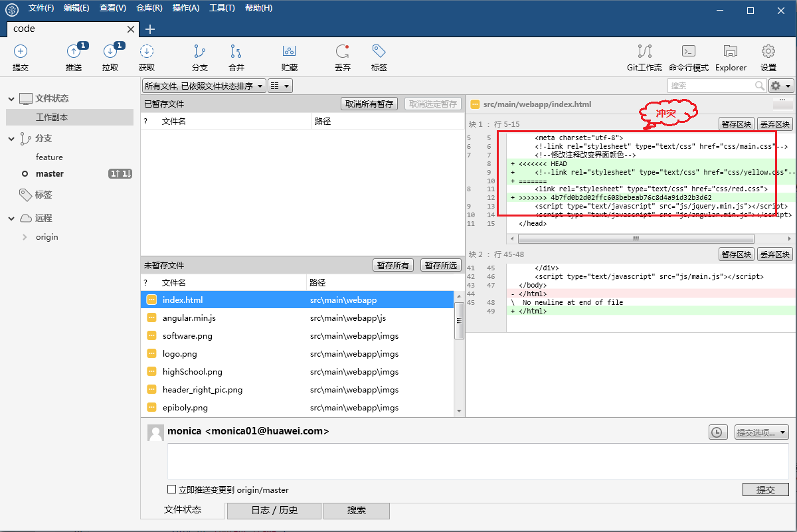The height and width of the screenshot is (532, 797).
Task: Open the 文件(F) menu
Action: (x=41, y=8)
